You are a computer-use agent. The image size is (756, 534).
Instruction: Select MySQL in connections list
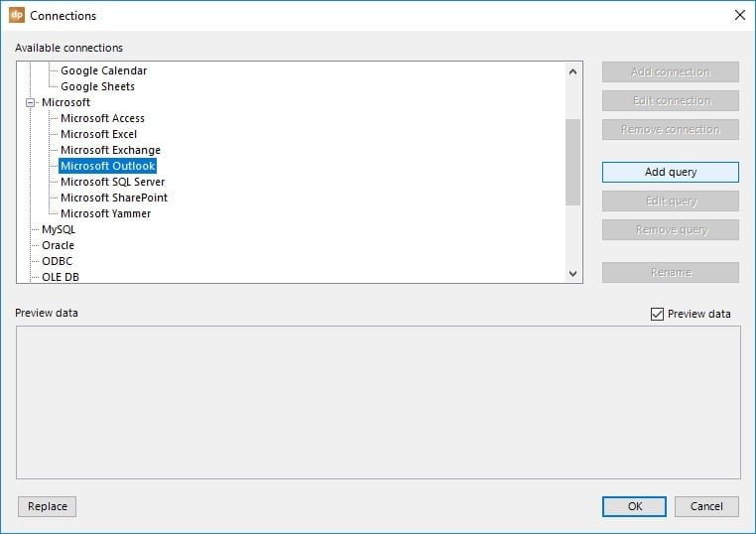pos(59,229)
